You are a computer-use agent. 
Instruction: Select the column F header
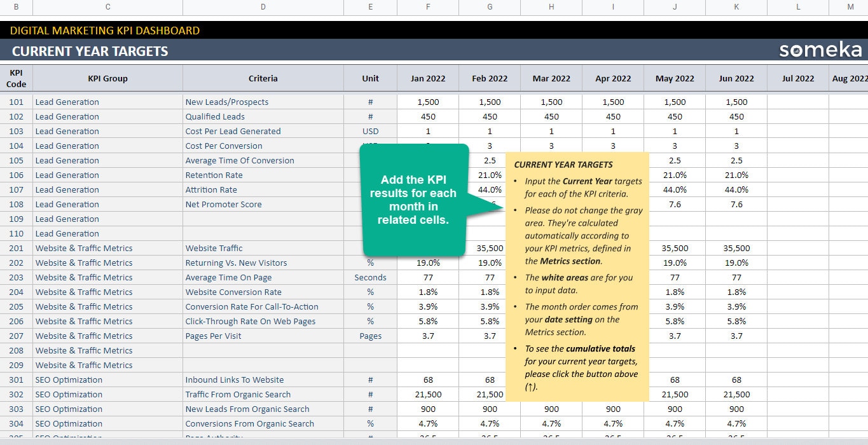click(427, 7)
